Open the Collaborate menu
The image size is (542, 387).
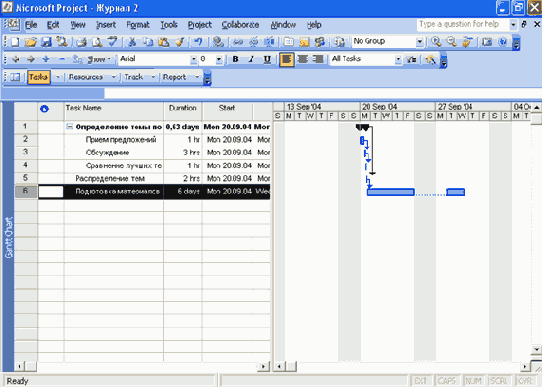pos(240,25)
